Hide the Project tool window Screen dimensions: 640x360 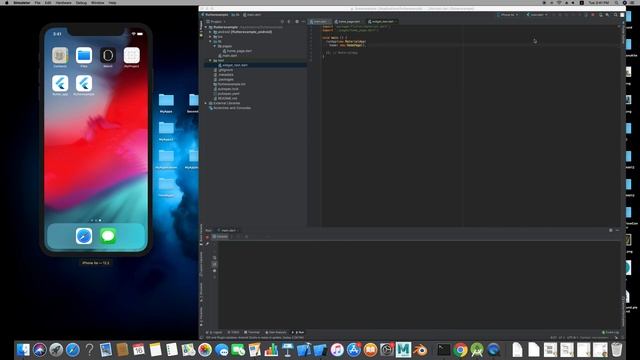pyautogui.click(x=303, y=21)
